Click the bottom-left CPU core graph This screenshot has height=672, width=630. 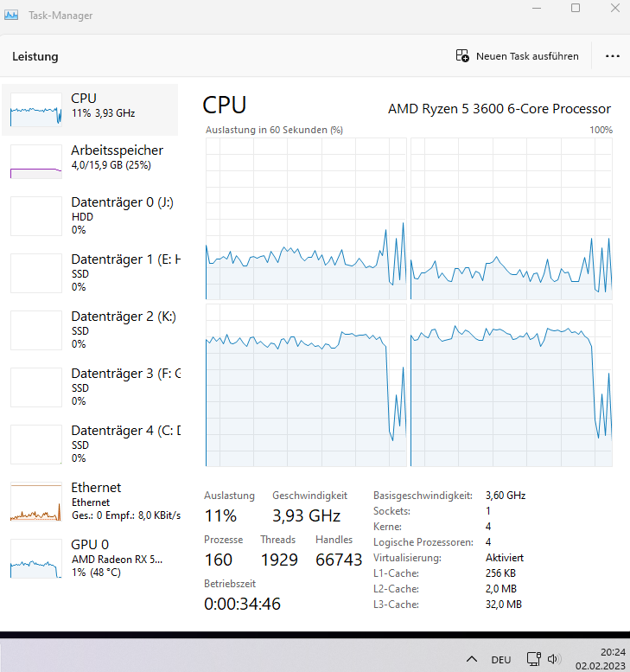click(x=306, y=385)
